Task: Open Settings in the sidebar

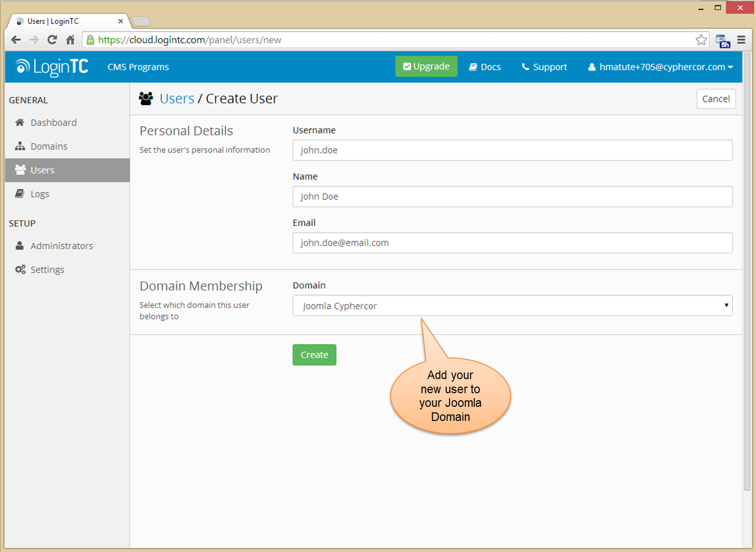Action: (67, 270)
